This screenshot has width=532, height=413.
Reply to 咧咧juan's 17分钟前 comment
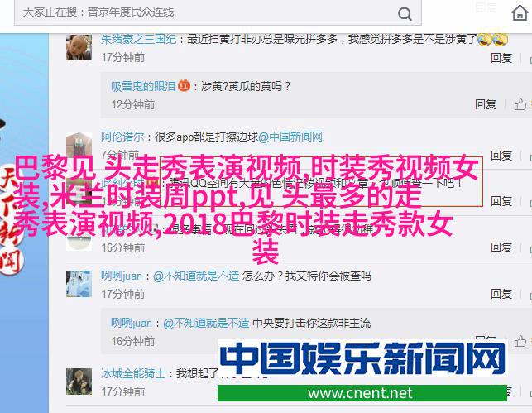(x=501, y=294)
